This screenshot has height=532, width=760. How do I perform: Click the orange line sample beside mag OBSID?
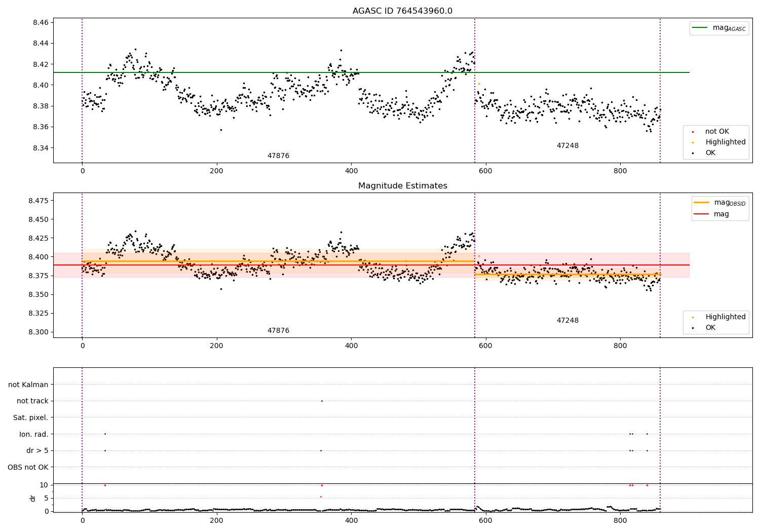tap(702, 203)
